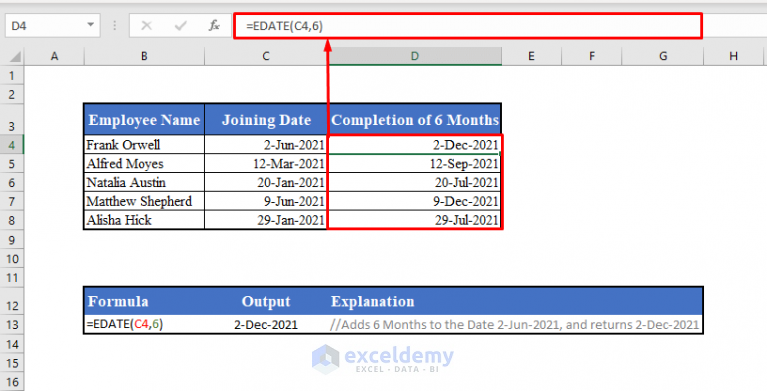Click the 20-Jan-2021 joining date cell
The image size is (767, 391).
coord(266,183)
